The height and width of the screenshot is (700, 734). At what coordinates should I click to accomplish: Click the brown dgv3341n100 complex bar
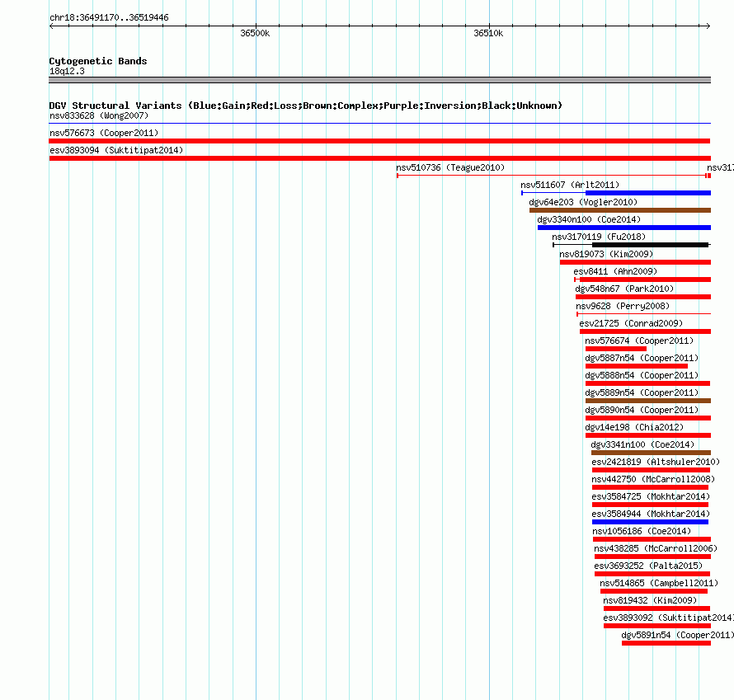pyautogui.click(x=652, y=453)
